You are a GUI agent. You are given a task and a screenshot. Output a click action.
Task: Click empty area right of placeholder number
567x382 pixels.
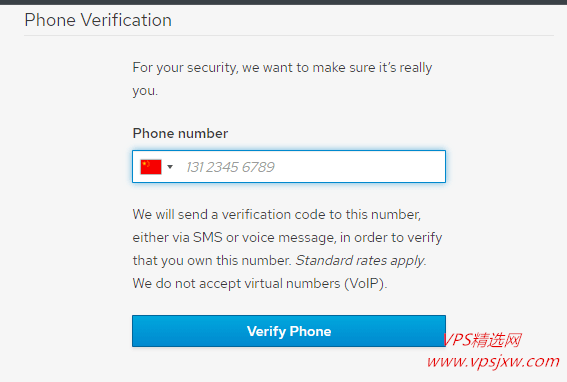[x=360, y=167]
